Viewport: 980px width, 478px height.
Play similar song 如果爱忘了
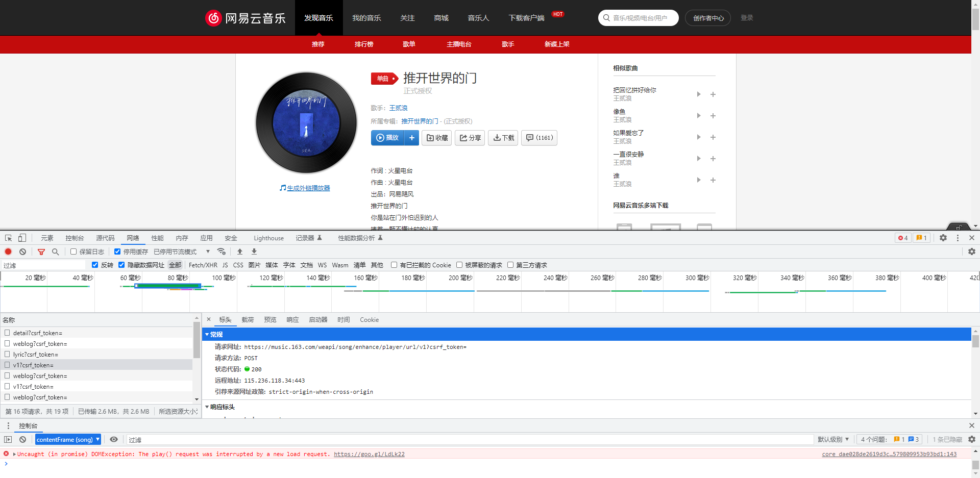point(698,137)
